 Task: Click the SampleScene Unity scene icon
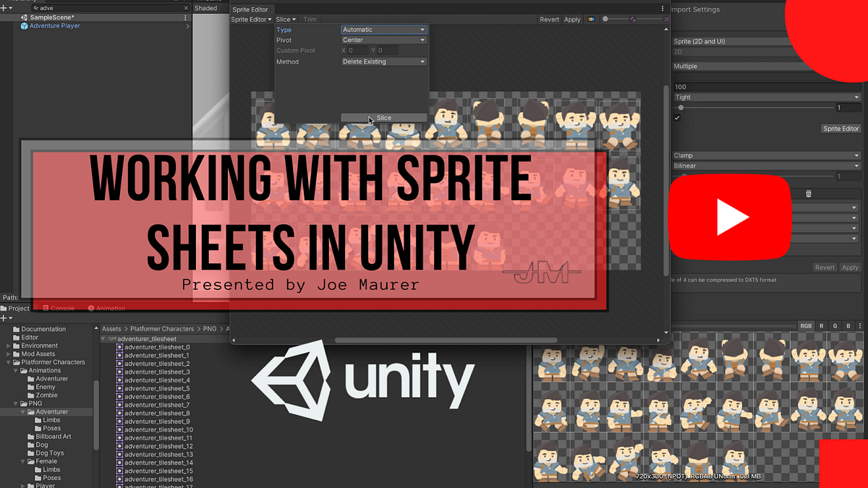click(x=24, y=17)
